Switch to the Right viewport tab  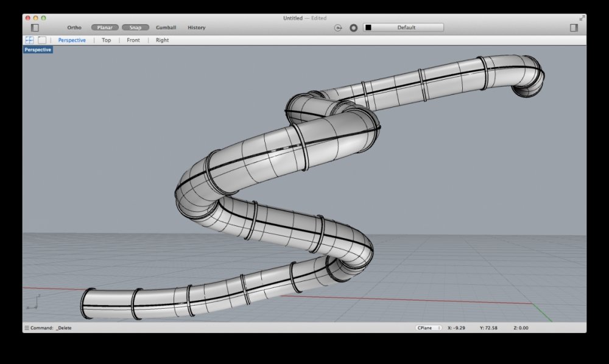tap(162, 40)
